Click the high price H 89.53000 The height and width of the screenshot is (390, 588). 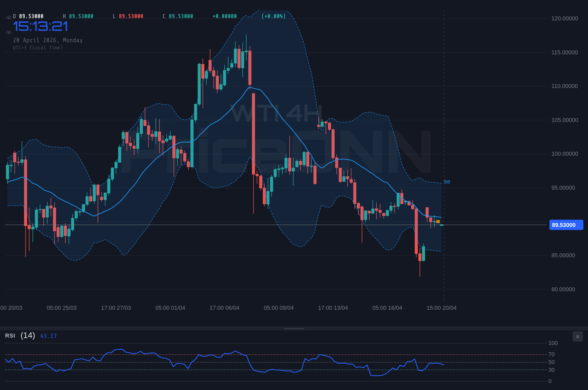tap(78, 16)
